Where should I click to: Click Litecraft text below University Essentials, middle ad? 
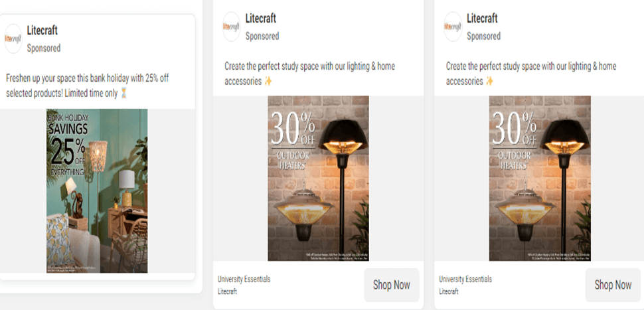(227, 291)
